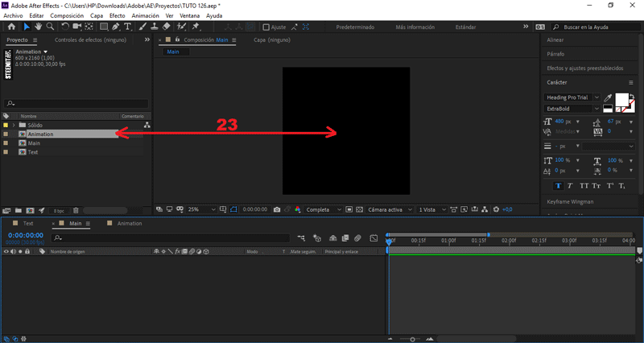Expand hidden workspaces with the double chevron
The width and height of the screenshot is (644, 343).
526,27
